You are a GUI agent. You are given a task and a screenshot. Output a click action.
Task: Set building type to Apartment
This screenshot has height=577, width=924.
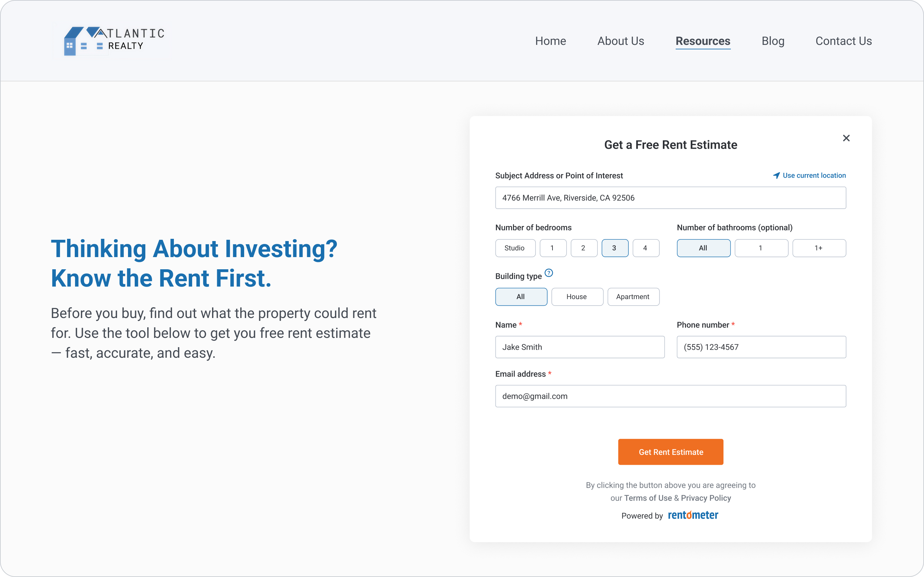point(633,297)
